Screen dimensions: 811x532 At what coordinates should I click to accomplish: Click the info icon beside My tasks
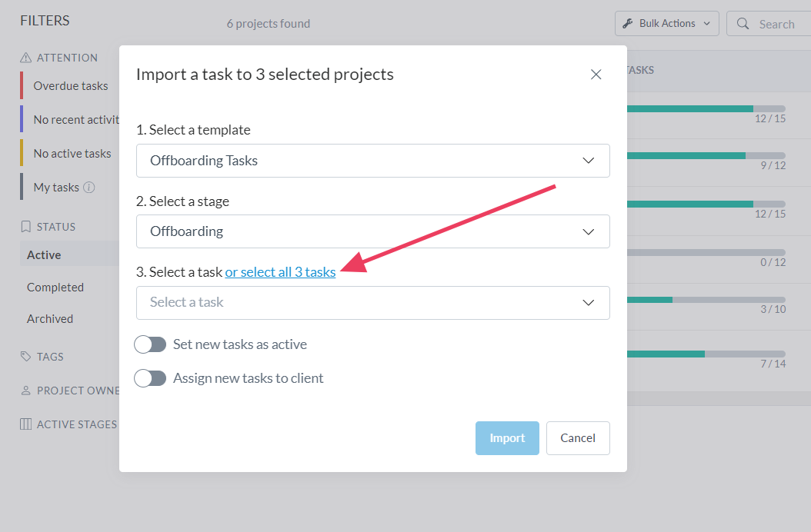(89, 187)
